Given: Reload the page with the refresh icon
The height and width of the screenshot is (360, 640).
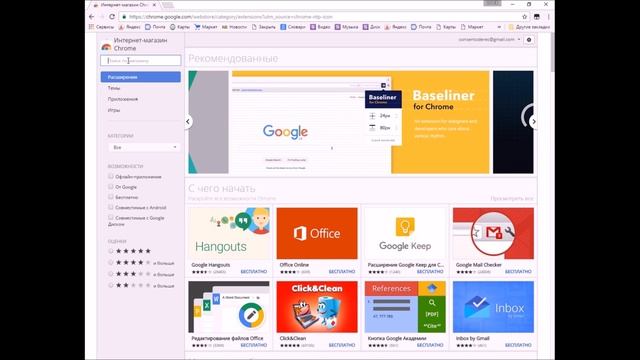Looking at the screenshot, I should click(112, 17).
